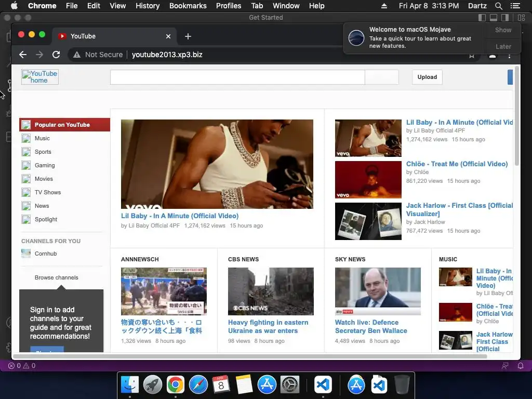
Task: Open Chrome's History menu
Action: (147, 6)
